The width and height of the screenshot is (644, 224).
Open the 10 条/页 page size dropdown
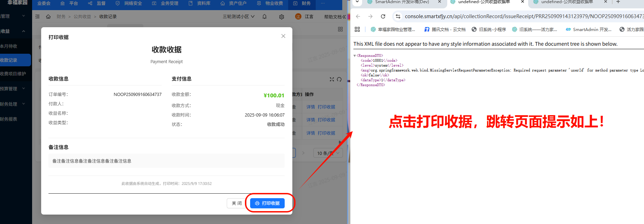tap(328, 153)
